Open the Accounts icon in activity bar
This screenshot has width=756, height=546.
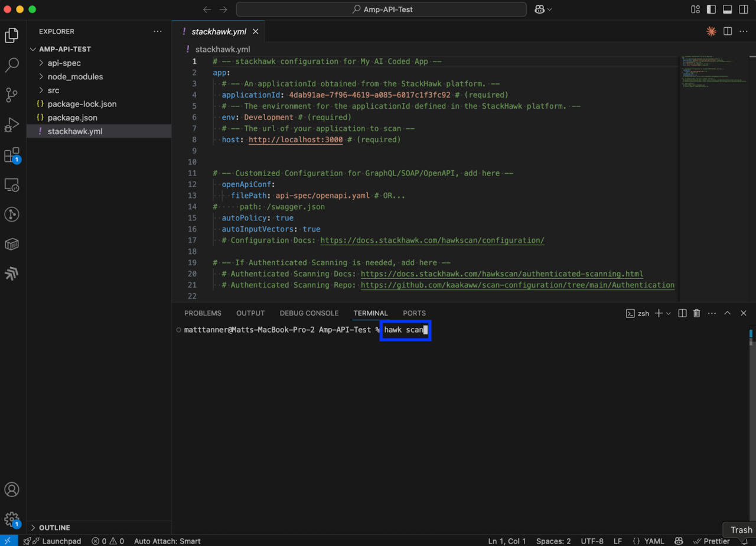point(12,490)
